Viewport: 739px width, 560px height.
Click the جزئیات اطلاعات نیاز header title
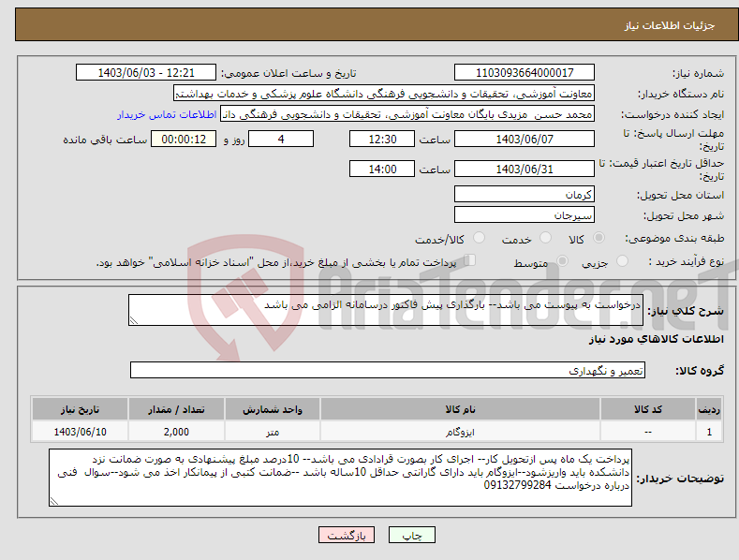[x=670, y=25]
